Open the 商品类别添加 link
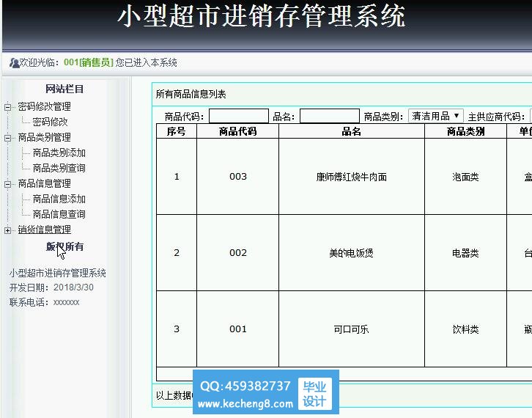This screenshot has height=418, width=532. pos(59,153)
